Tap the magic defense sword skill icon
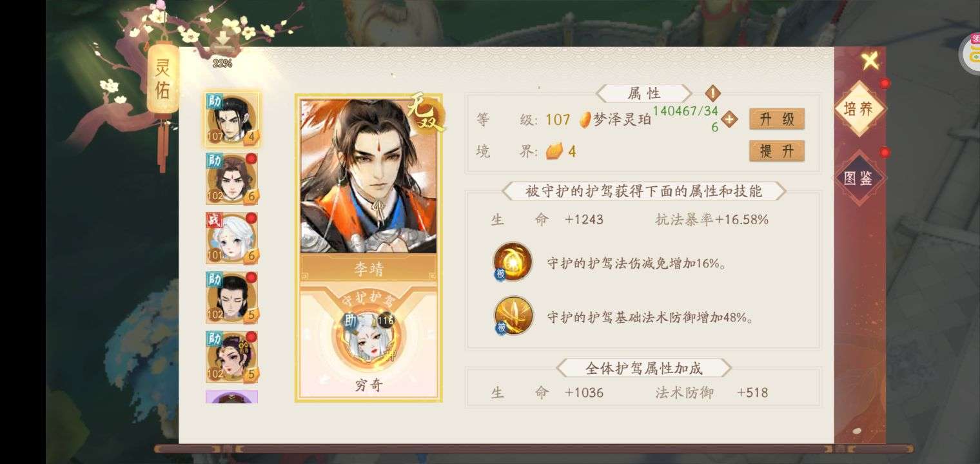 click(513, 316)
